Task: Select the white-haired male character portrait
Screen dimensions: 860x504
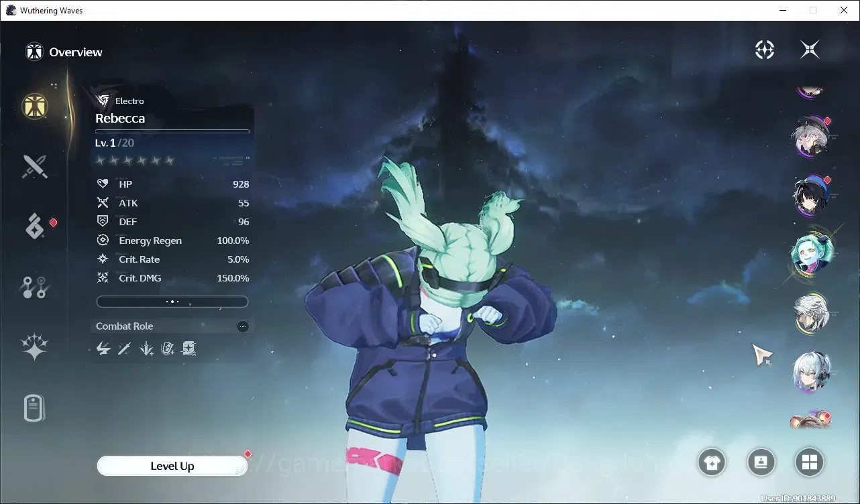Action: 810,314
